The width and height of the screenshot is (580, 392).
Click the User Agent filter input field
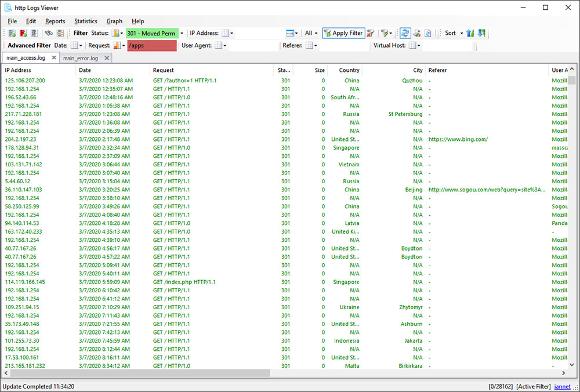pos(253,45)
